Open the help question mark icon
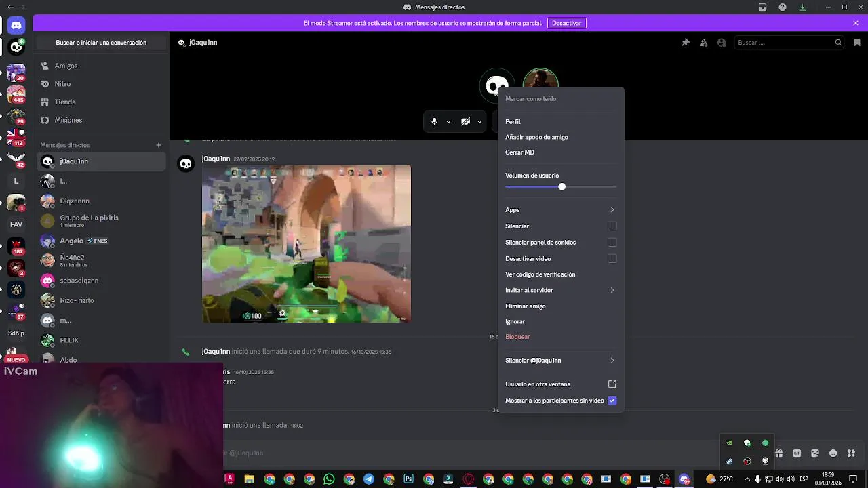Image resolution: width=868 pixels, height=488 pixels. pyautogui.click(x=783, y=7)
